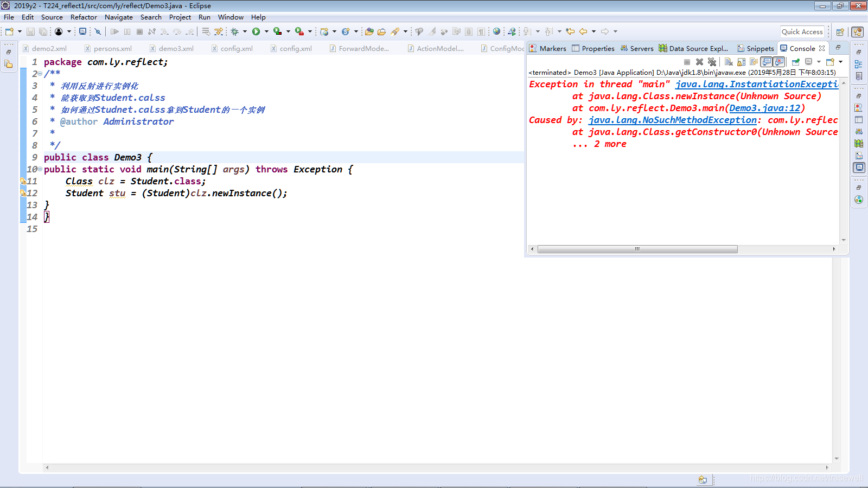Click the java.lang.NoSuchMethodException link
This screenshot has width=868, height=488.
coord(673,120)
